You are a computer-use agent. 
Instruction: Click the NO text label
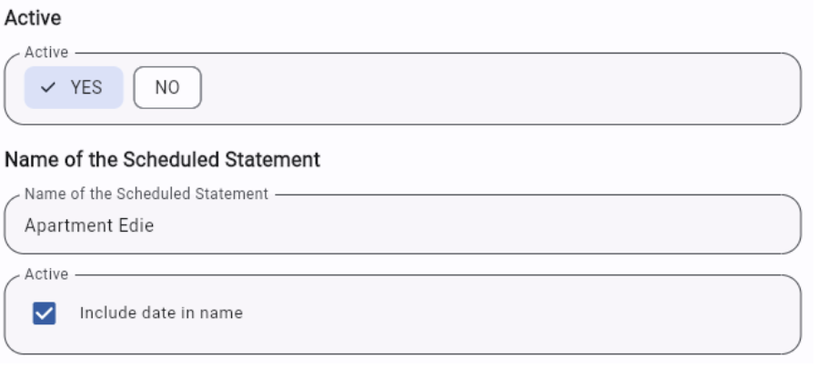tap(167, 88)
